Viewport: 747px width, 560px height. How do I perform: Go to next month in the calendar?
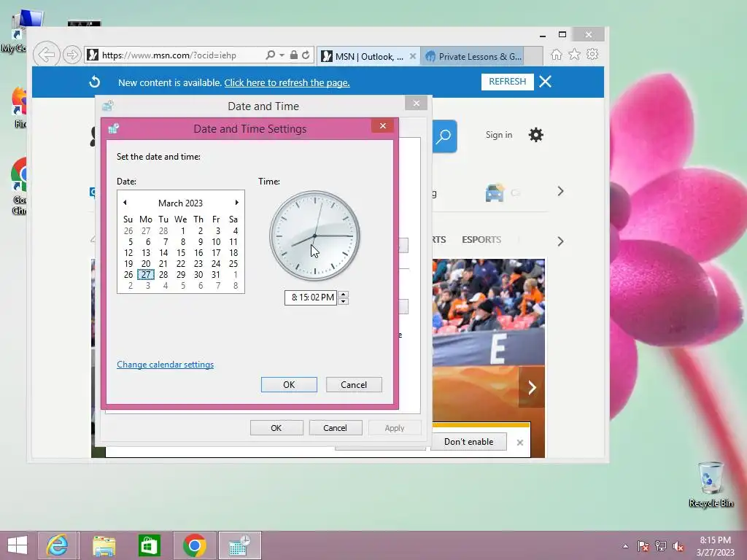pyautogui.click(x=237, y=203)
